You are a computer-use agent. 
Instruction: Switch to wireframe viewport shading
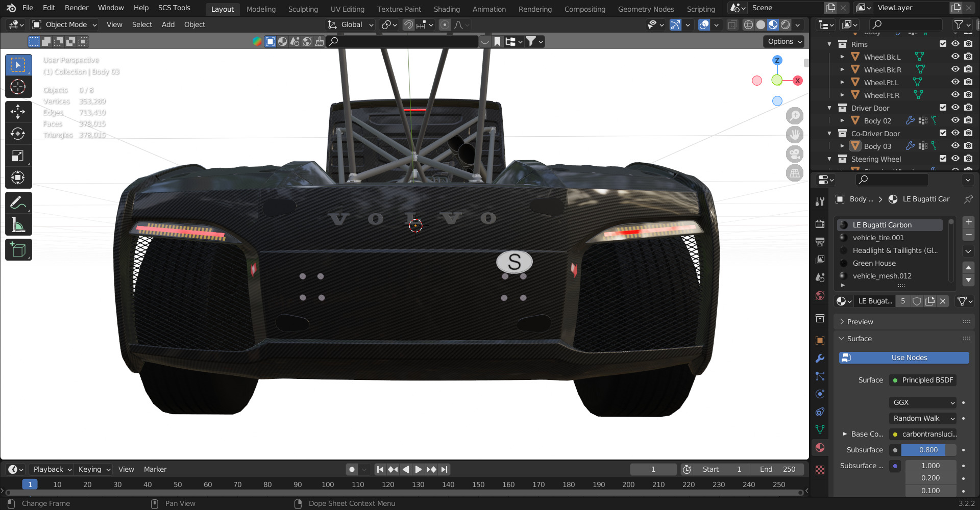tap(748, 24)
